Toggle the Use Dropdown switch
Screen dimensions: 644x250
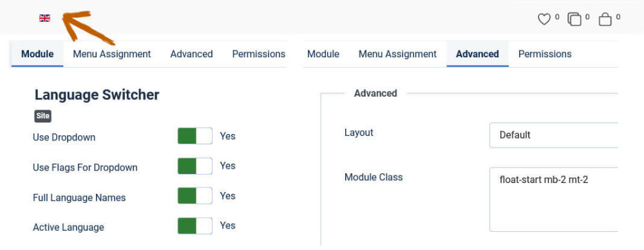click(194, 136)
